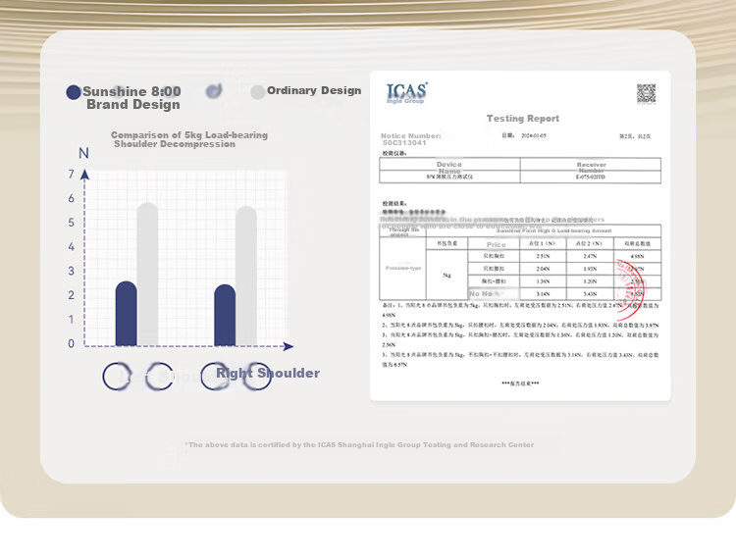Click the y-axis tick label "7"
Viewport: 736px width, 560px height.
click(x=71, y=174)
